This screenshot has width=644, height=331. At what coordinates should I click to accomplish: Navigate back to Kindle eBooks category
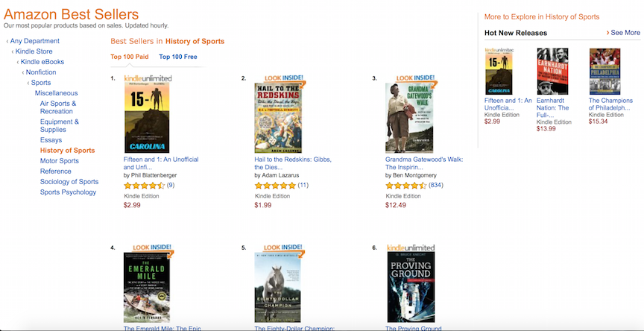42,62
